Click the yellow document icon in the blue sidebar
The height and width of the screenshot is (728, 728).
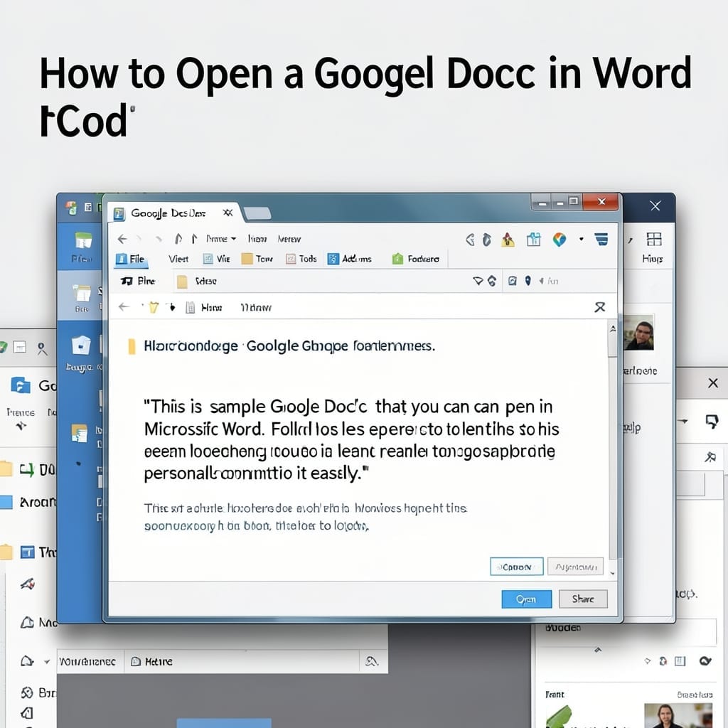[80, 433]
